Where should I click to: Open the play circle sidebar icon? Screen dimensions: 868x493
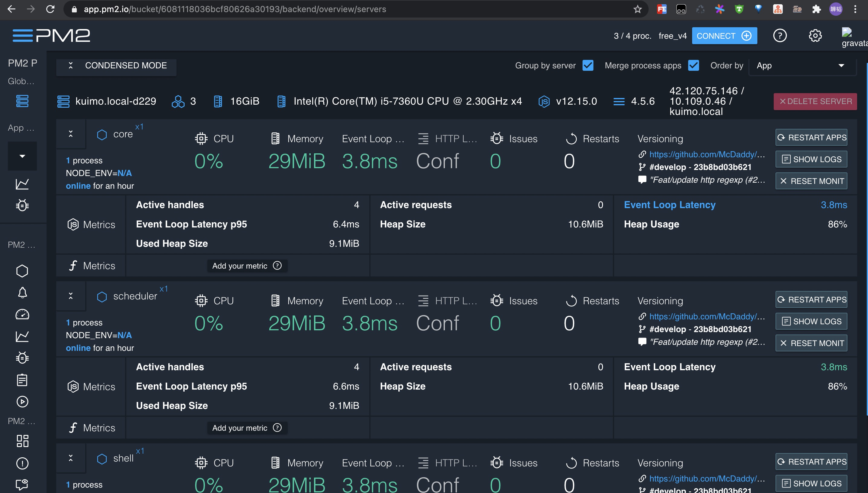pyautogui.click(x=22, y=402)
